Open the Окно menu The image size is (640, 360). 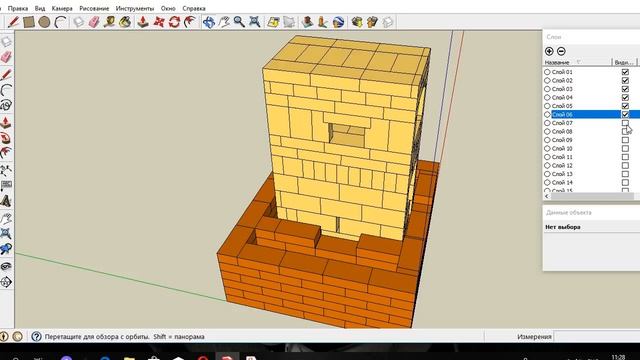tap(168, 8)
